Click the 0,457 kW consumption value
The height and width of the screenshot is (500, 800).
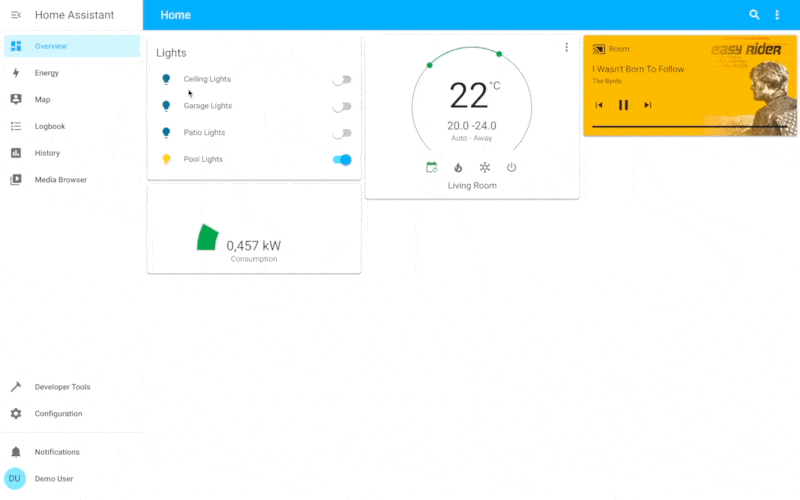(254, 246)
